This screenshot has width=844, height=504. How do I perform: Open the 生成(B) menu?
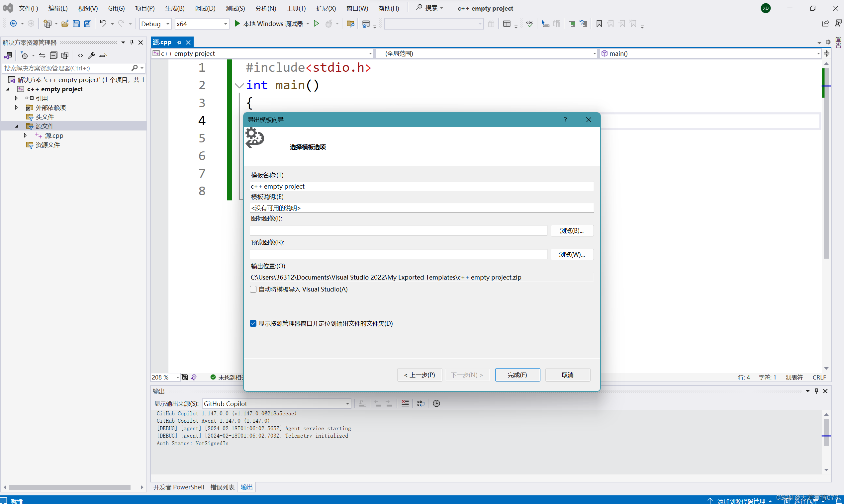175,8
